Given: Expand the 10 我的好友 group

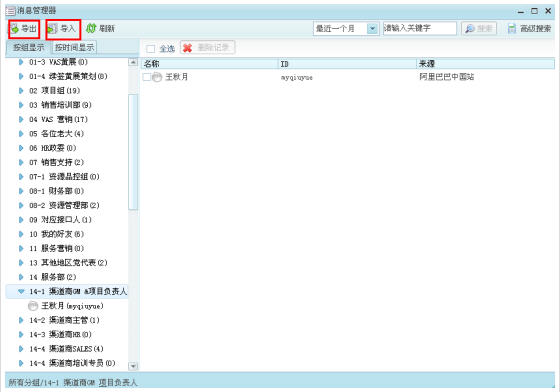Looking at the screenshot, I should [21, 234].
